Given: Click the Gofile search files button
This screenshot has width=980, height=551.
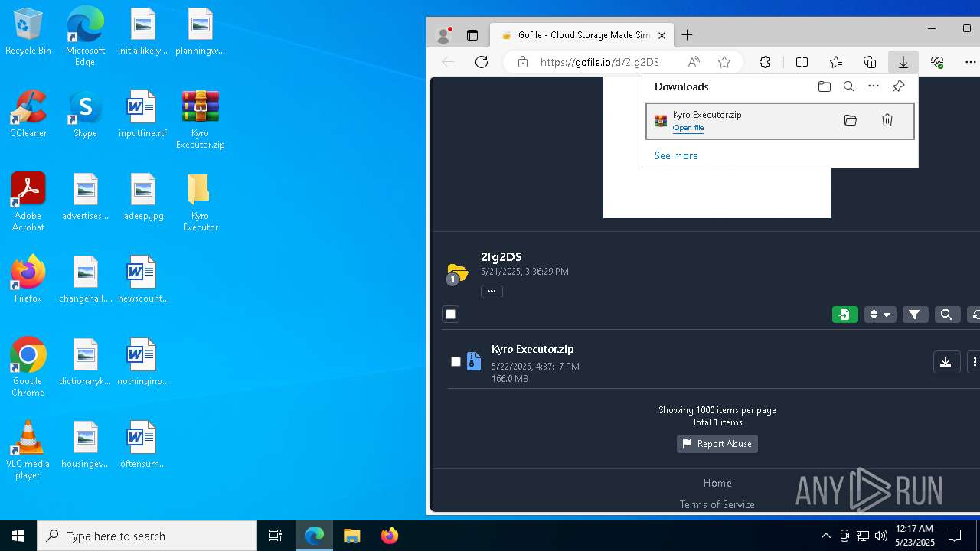Looking at the screenshot, I should tap(947, 315).
